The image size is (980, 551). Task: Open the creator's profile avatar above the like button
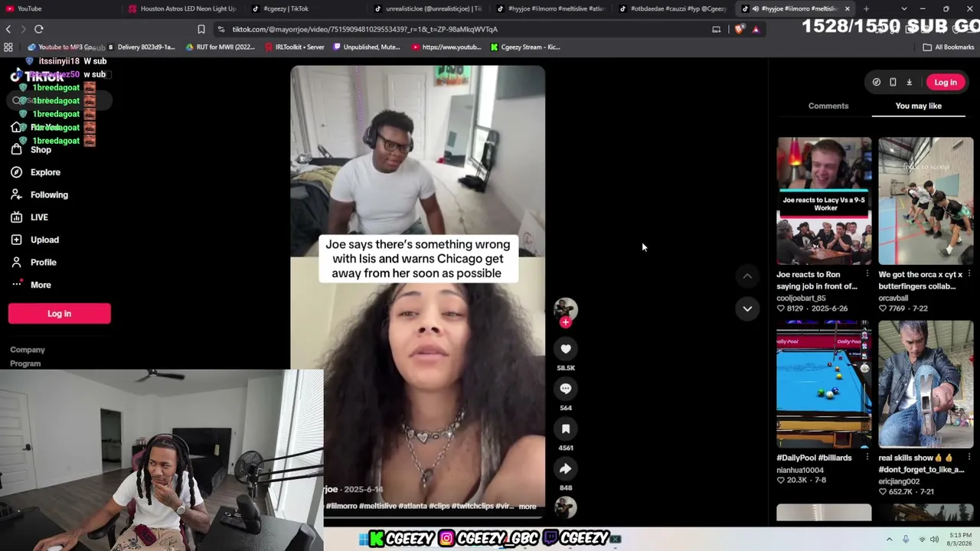click(x=566, y=308)
